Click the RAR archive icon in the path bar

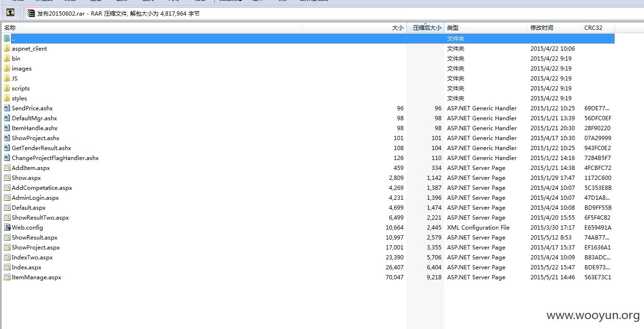tap(31, 13)
